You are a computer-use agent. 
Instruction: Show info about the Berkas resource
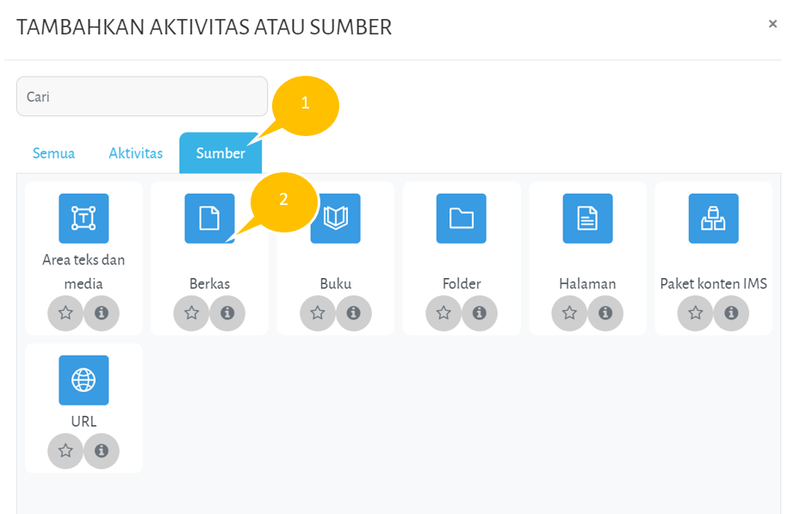(x=227, y=313)
